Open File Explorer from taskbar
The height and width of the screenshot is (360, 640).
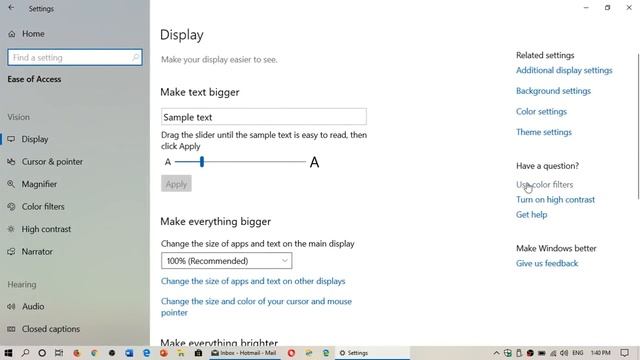pyautogui.click(x=181, y=353)
